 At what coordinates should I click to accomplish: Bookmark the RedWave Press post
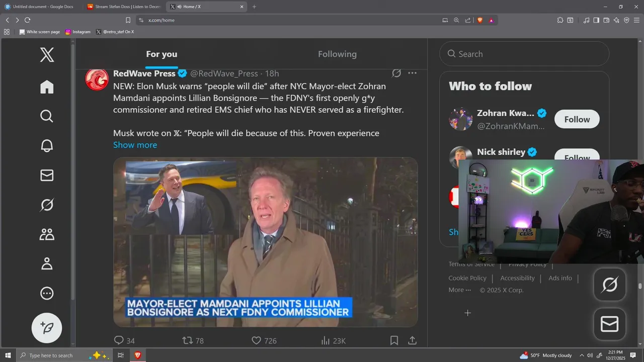[394, 340]
